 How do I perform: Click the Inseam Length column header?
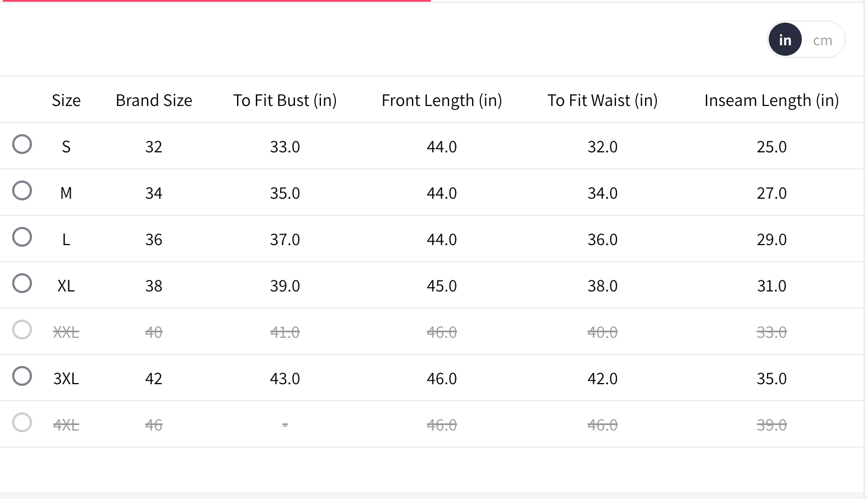click(771, 100)
